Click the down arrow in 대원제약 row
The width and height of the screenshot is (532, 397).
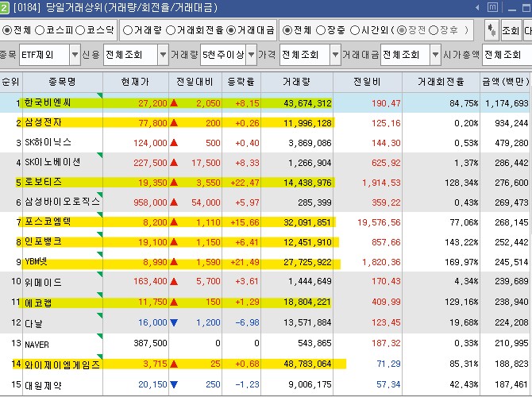pos(174,384)
